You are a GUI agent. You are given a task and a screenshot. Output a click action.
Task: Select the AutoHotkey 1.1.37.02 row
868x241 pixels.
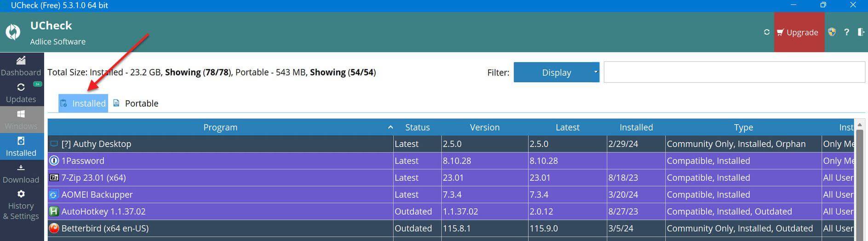click(451, 212)
